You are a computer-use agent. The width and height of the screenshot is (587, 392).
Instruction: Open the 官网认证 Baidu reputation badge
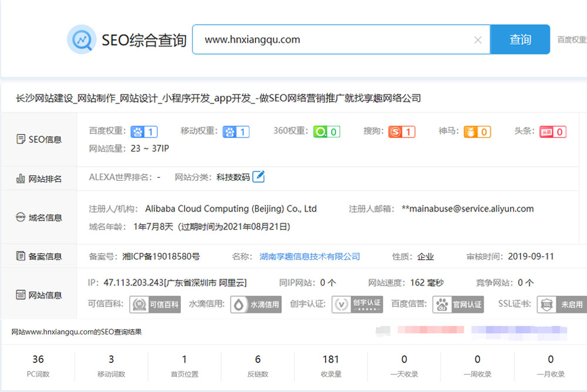click(x=458, y=305)
